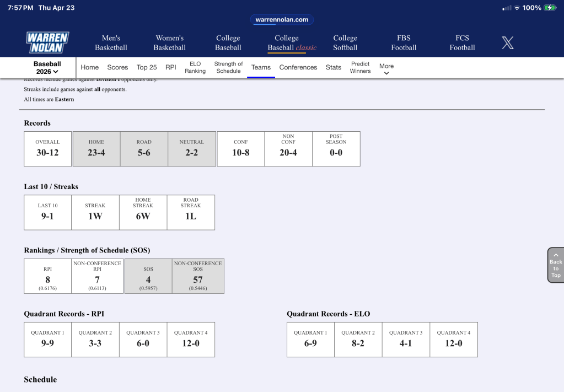Tap the battery icon in status bar
The image size is (564, 392).
550,8
